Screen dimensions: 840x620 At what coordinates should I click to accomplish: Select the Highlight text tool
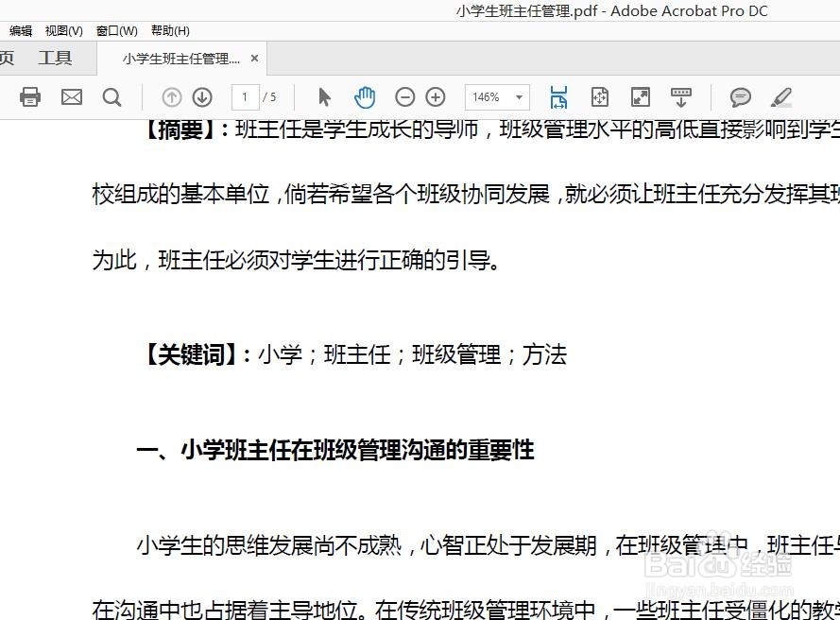tap(781, 96)
